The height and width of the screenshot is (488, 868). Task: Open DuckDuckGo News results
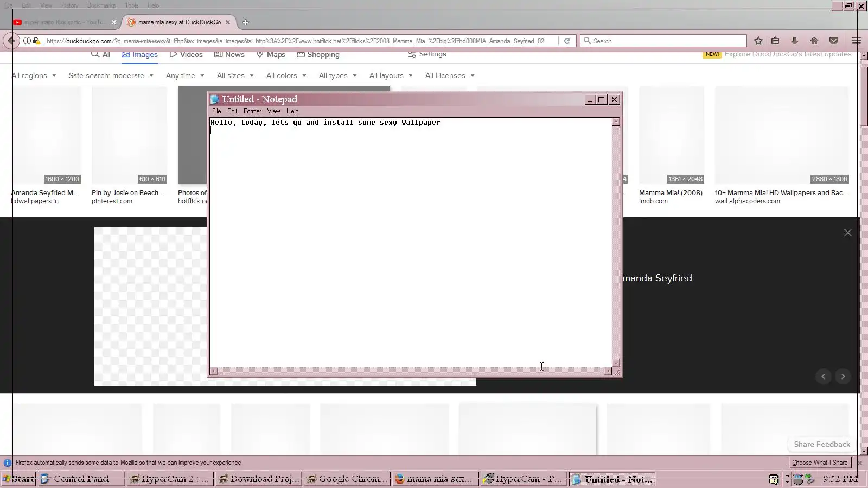coord(229,54)
